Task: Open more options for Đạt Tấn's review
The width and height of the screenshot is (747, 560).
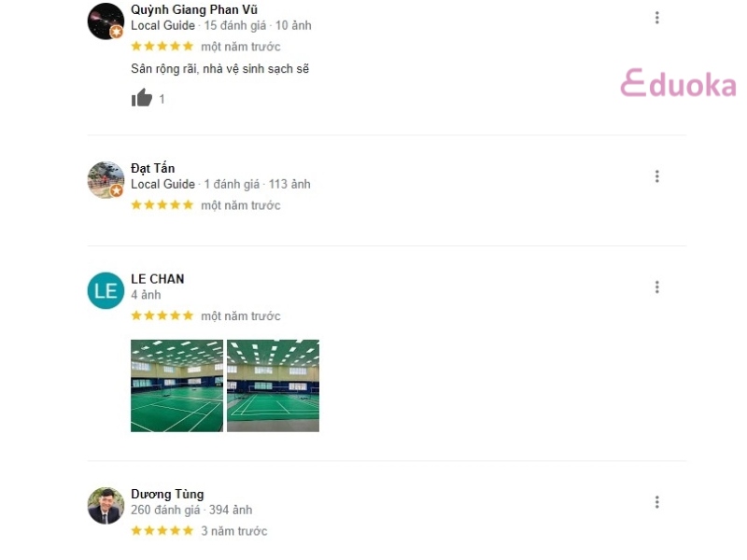Action: (x=657, y=176)
